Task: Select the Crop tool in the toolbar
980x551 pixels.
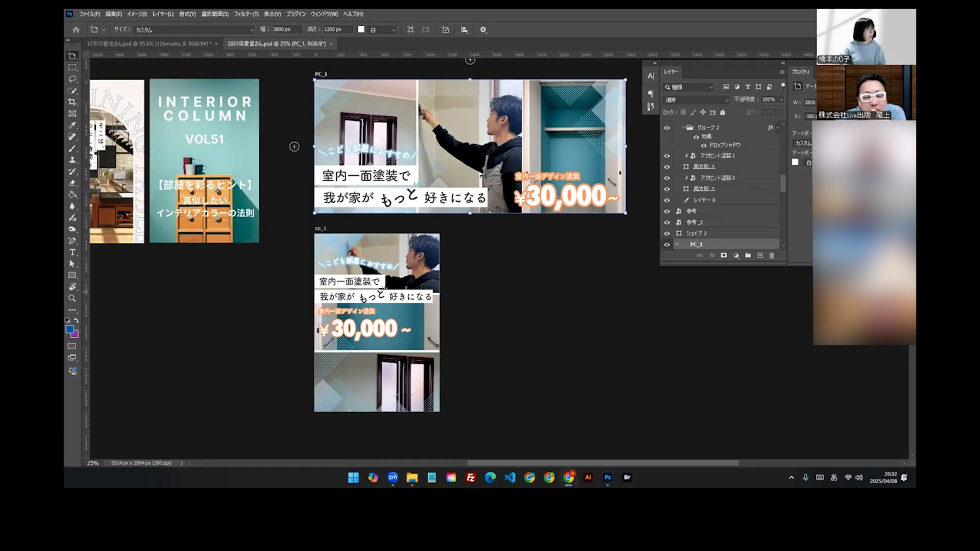Action: (x=72, y=102)
